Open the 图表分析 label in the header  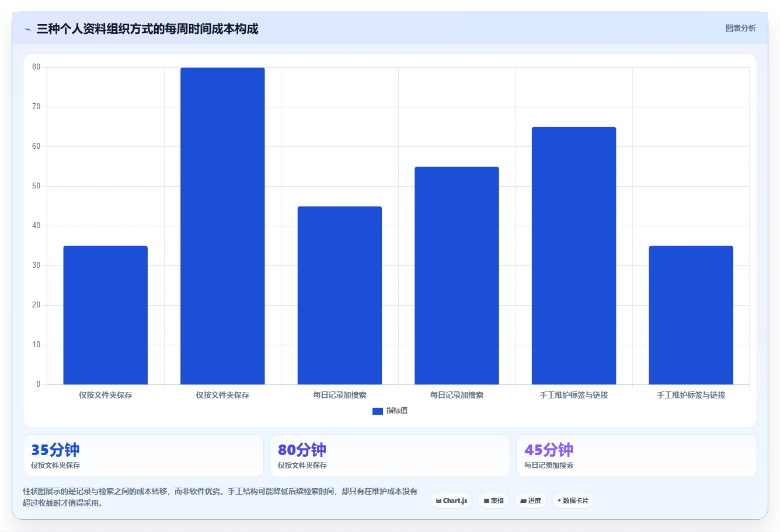click(740, 28)
